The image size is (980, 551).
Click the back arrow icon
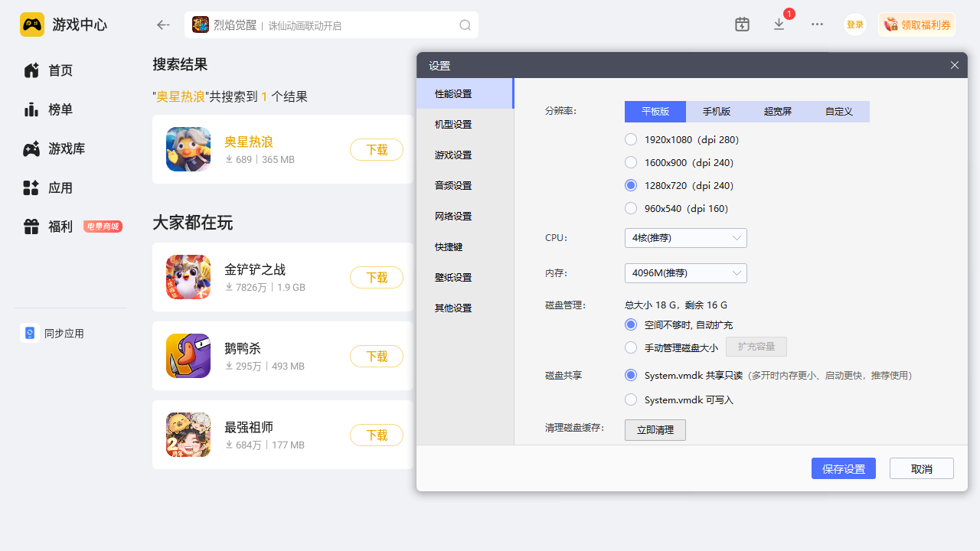pyautogui.click(x=163, y=25)
